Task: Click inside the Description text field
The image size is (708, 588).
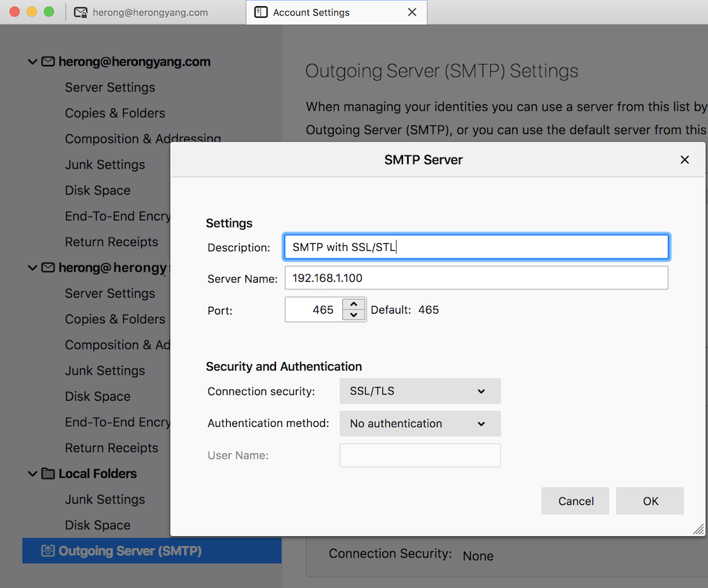Action: click(x=476, y=247)
